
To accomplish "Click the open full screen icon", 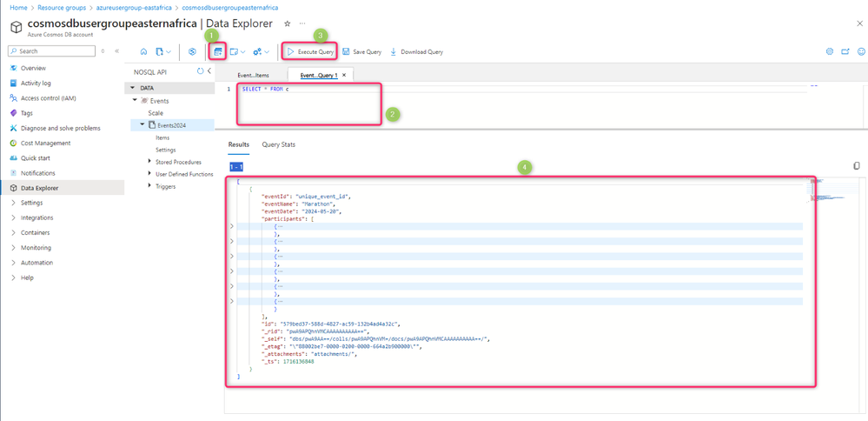I will pos(845,51).
